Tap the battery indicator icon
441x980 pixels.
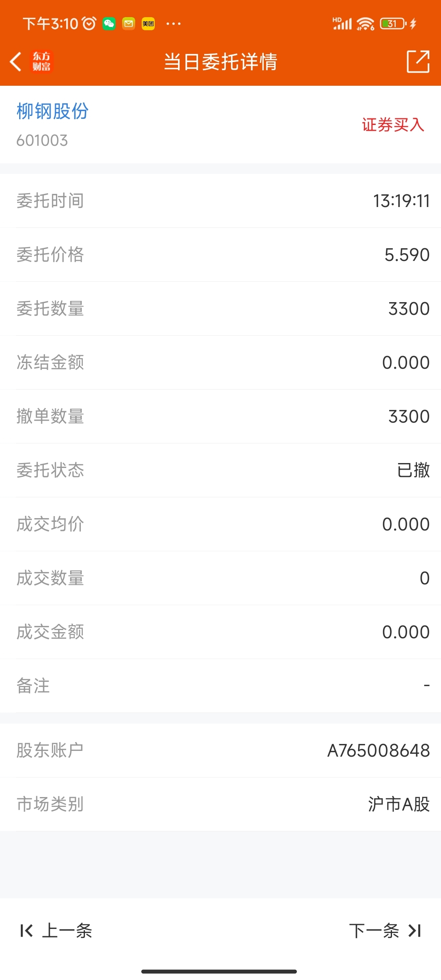[392, 24]
